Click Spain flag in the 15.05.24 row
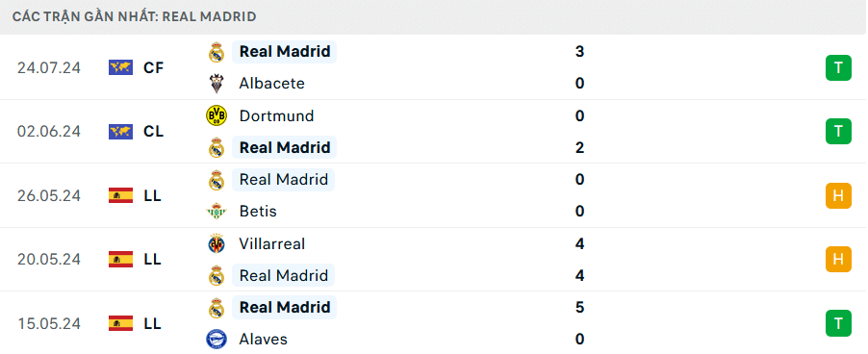The image size is (868, 354). (x=120, y=323)
